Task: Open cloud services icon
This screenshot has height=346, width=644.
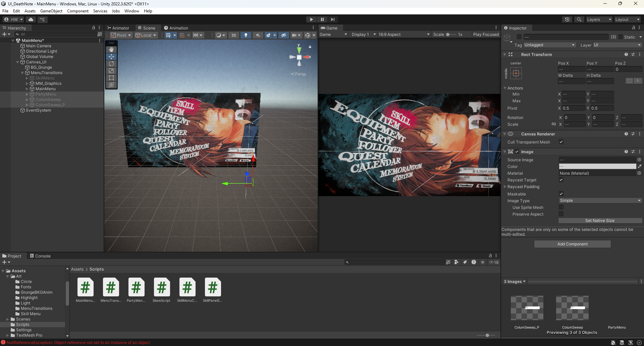Action: 31,19
